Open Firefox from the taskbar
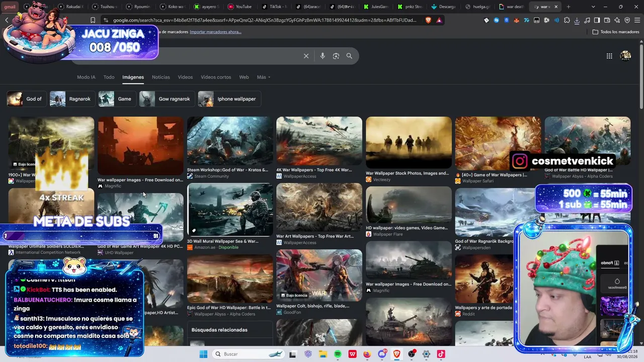The image size is (644, 362). 367,354
